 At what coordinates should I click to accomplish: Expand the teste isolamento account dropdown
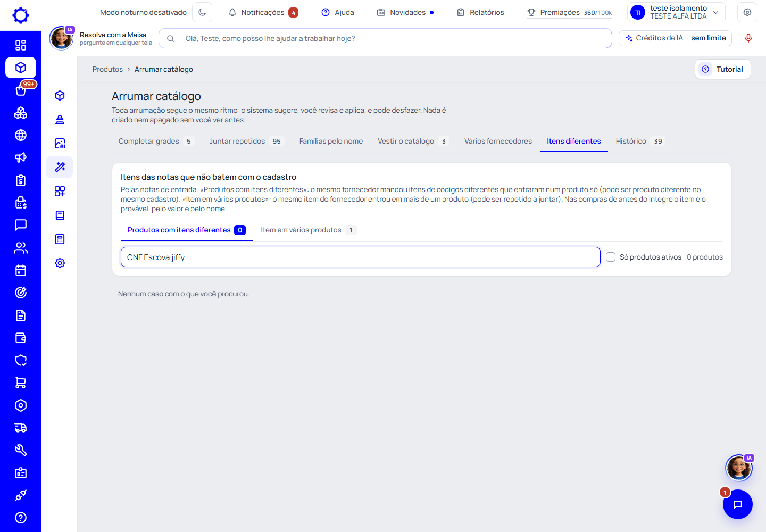coord(676,12)
